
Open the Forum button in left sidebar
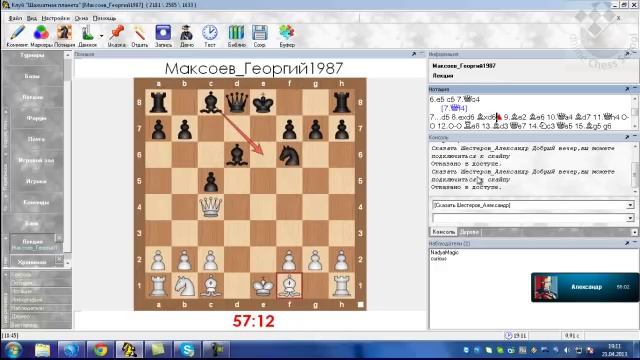pyautogui.click(x=36, y=118)
